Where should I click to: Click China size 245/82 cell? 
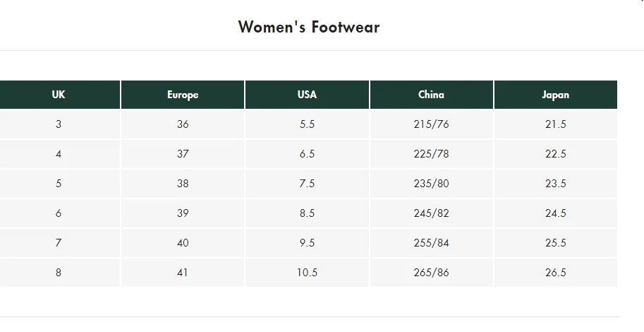[431, 213]
